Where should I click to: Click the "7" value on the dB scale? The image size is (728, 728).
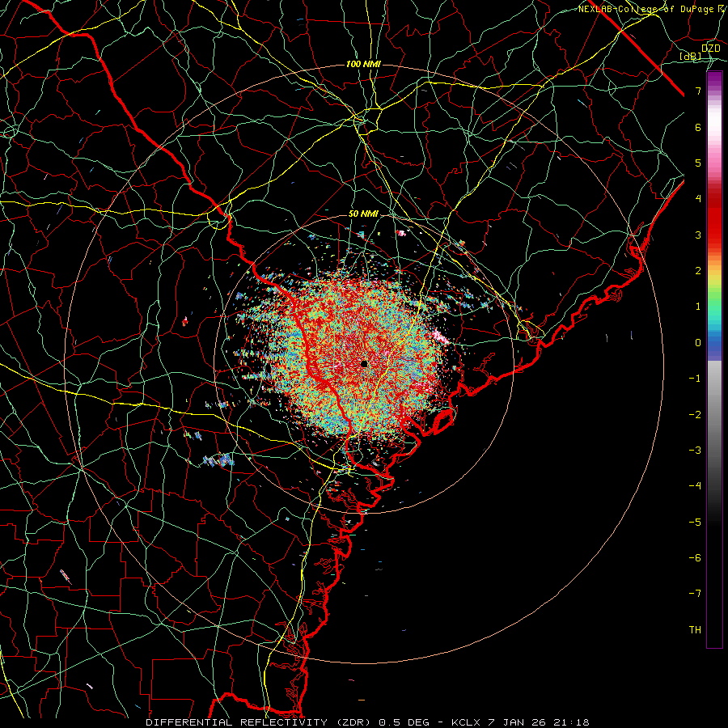coord(698,91)
